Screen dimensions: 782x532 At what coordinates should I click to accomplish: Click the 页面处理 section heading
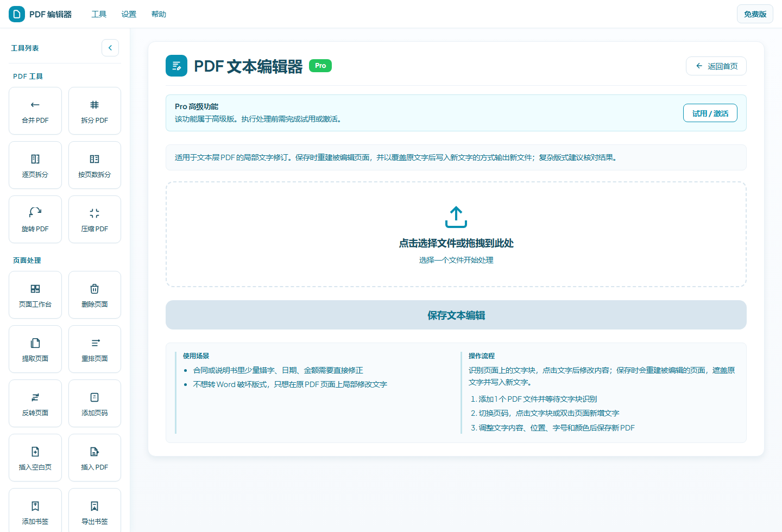point(27,260)
